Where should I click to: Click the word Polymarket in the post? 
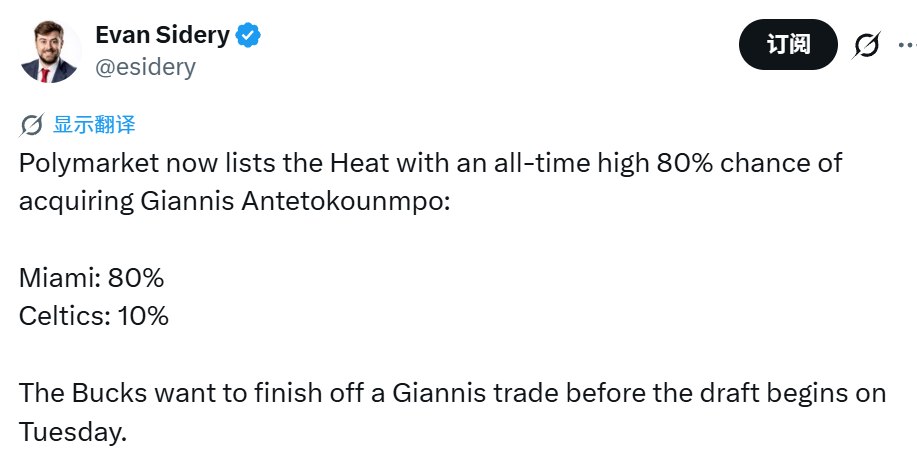[x=89, y=164]
